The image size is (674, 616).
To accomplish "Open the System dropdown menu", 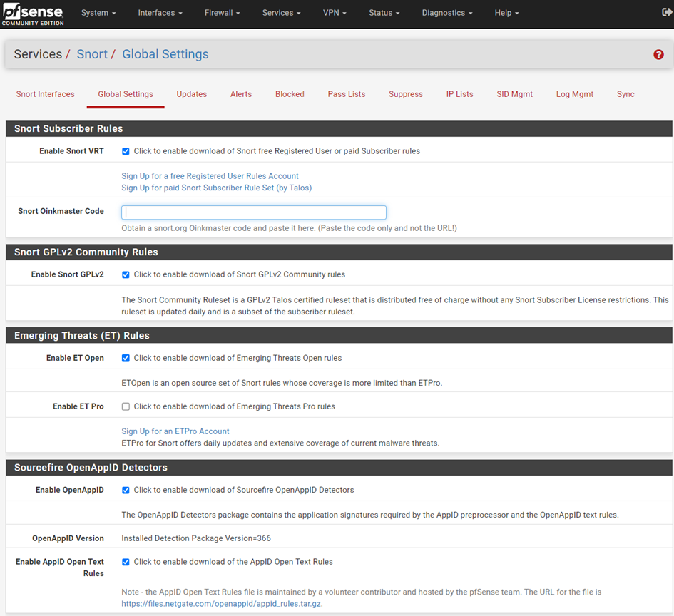I will click(98, 13).
